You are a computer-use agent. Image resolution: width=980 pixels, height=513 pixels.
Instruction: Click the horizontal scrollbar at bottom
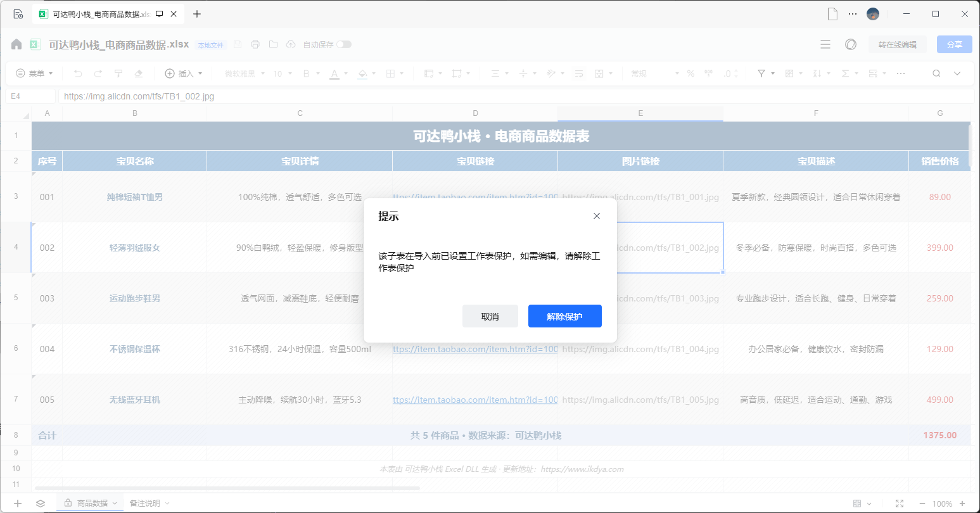(x=227, y=488)
